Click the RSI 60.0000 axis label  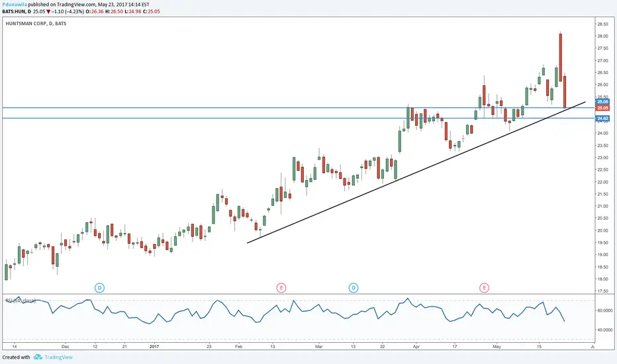click(x=605, y=310)
